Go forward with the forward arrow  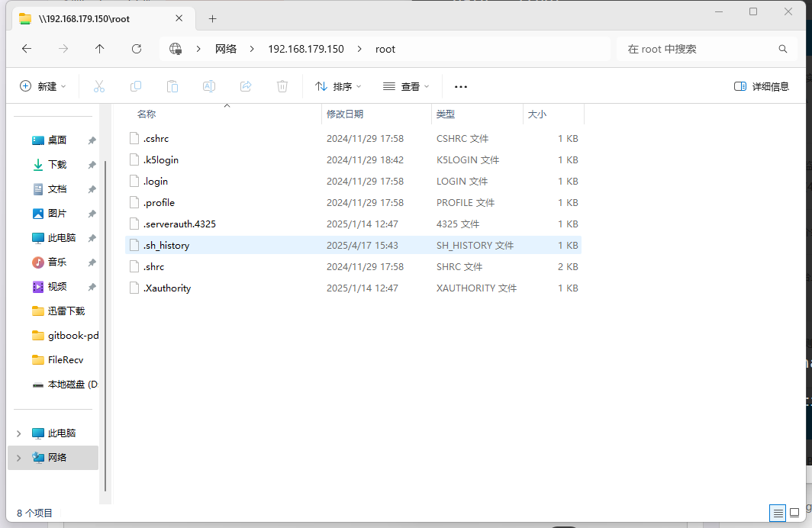[63, 49]
